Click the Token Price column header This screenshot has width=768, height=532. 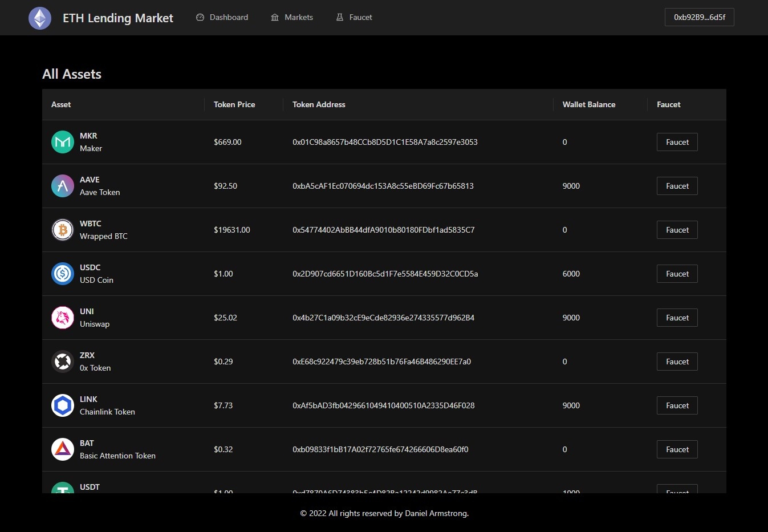[234, 104]
